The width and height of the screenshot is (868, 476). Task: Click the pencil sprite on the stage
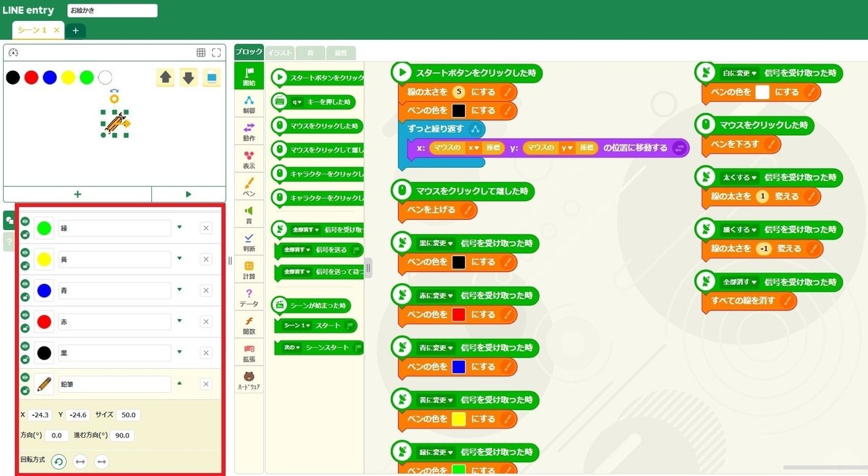114,124
